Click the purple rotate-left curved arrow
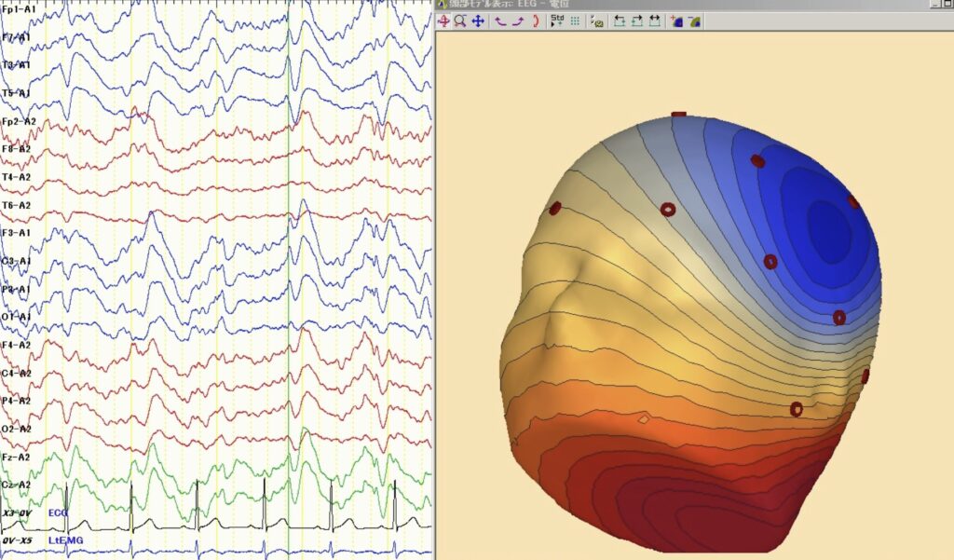 [500, 21]
